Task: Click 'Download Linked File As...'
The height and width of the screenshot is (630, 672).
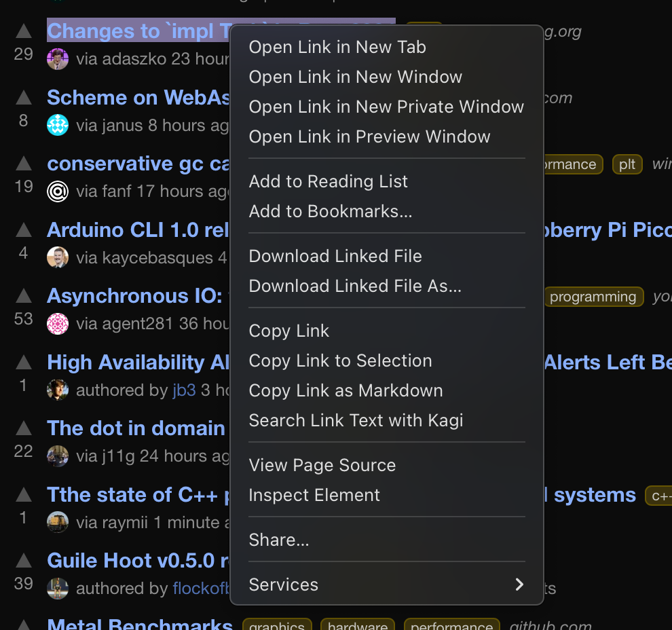Action: [355, 286]
